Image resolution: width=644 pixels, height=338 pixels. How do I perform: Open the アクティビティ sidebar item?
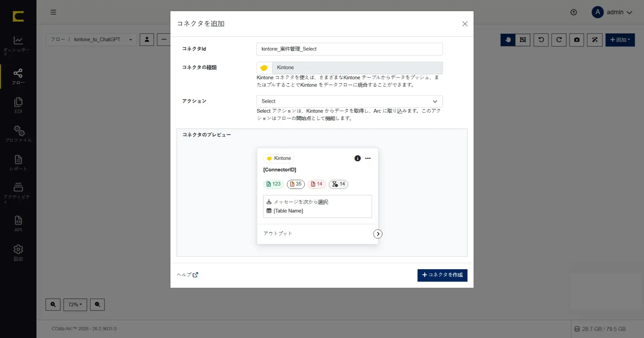pyautogui.click(x=18, y=193)
